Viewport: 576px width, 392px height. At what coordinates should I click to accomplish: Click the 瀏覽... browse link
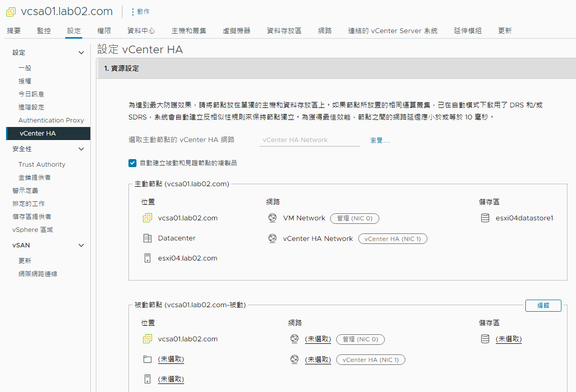coord(380,140)
